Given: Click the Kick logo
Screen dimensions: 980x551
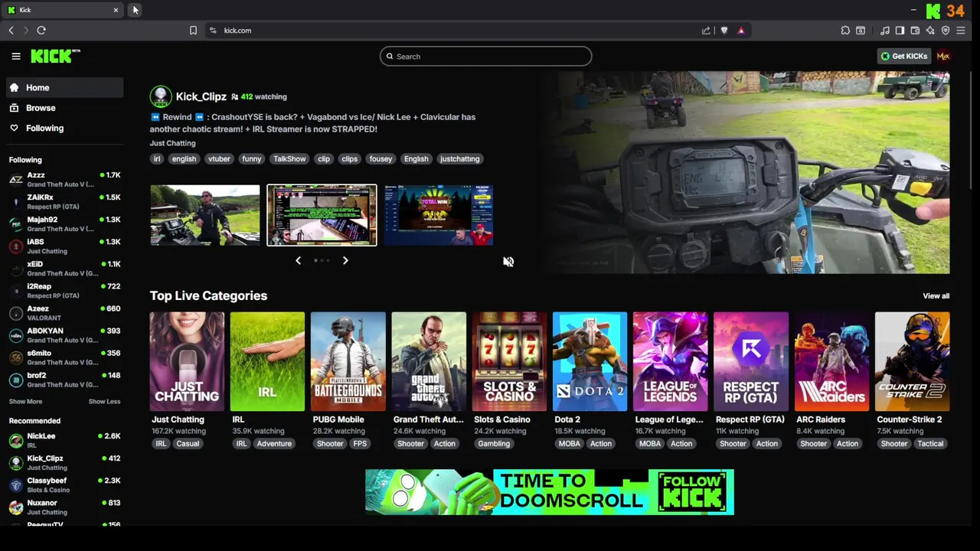Looking at the screenshot, I should click(55, 56).
